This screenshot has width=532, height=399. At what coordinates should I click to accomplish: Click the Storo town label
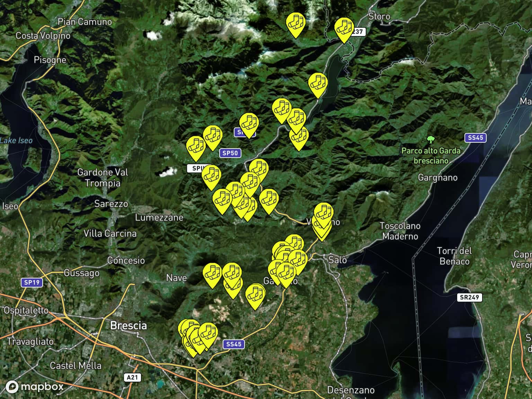click(x=379, y=16)
